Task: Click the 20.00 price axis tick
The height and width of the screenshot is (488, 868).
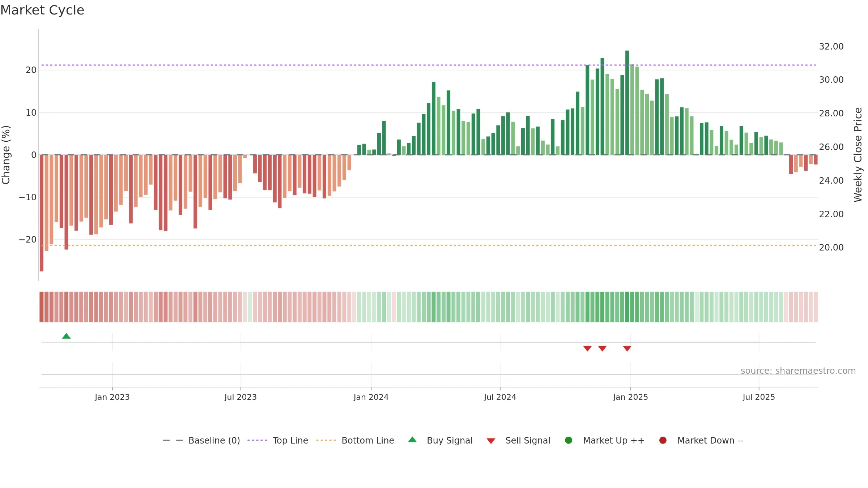Action: pos(831,247)
